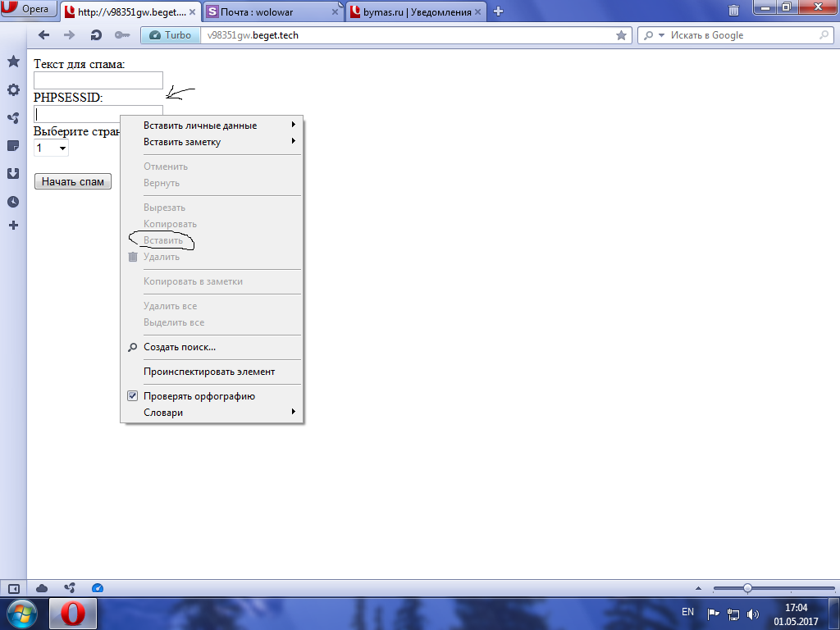840x630 pixels.
Task: Open the Notes panel in sidebar
Action: (x=13, y=146)
